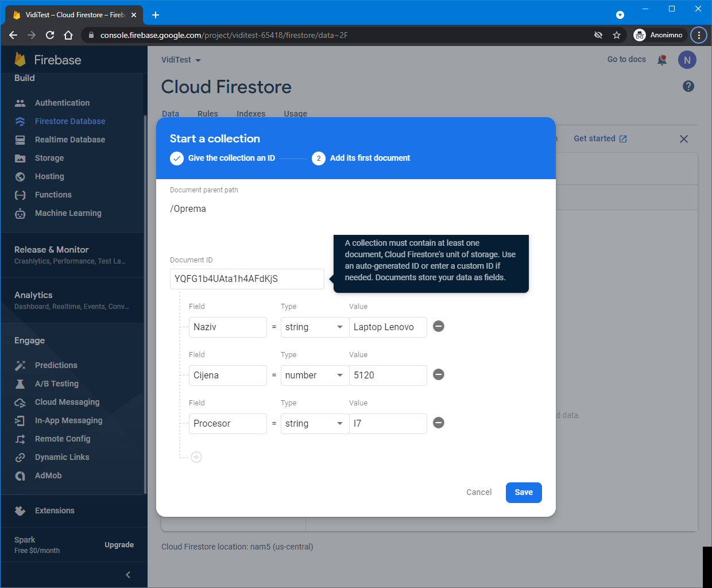Image resolution: width=712 pixels, height=588 pixels.
Task: Add a new field with plus icon
Action: tap(196, 457)
